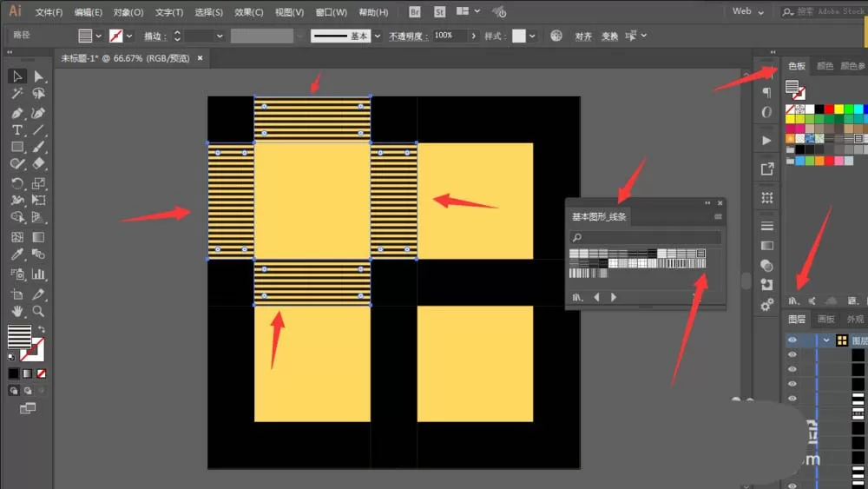Select the Eraser tool
The width and height of the screenshot is (868, 489).
point(38,164)
